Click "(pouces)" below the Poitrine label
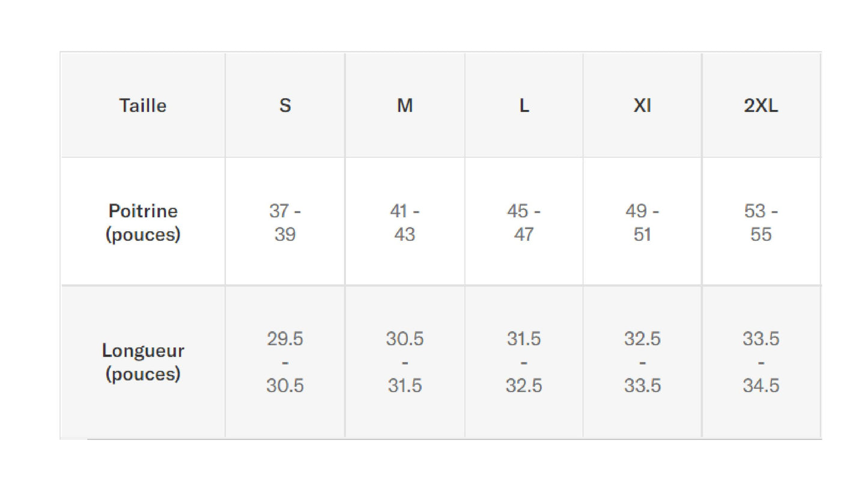 143,234
